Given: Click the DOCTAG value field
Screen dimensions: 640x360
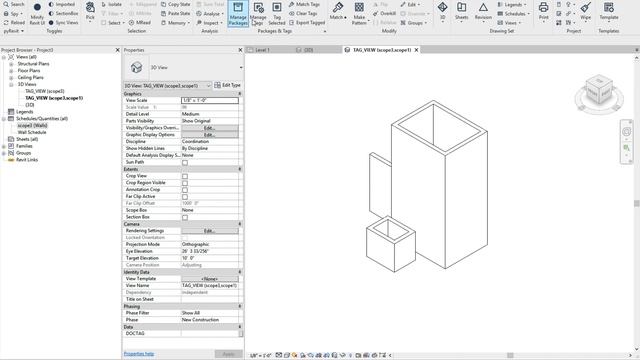Looking at the screenshot, I should tap(210, 333).
